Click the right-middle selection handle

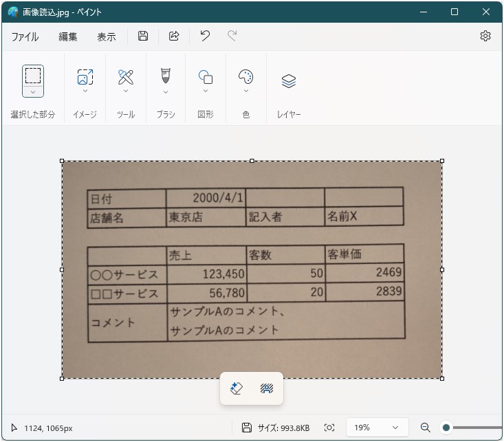pyautogui.click(x=442, y=269)
